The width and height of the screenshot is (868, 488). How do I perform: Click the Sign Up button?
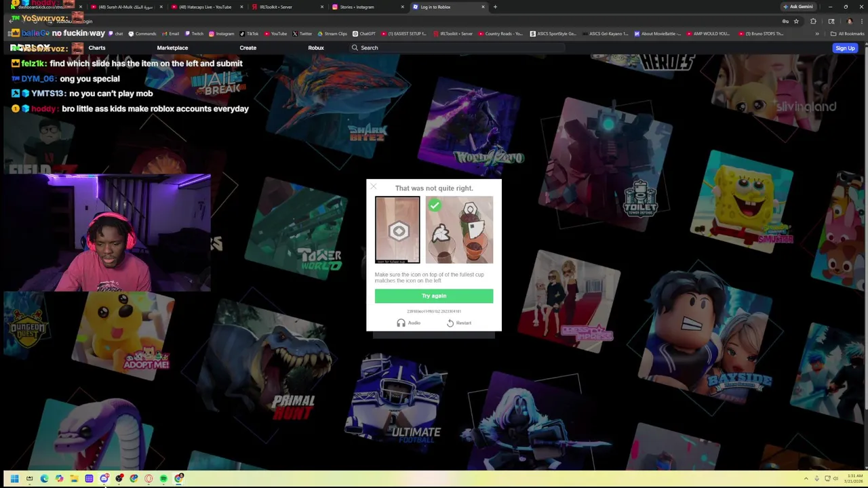pyautogui.click(x=845, y=48)
